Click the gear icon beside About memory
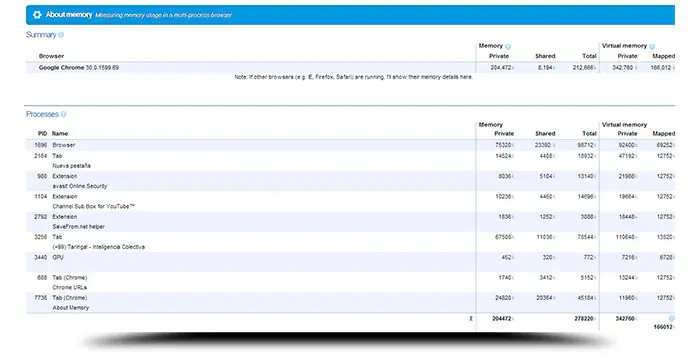Image resolution: width=700 pixels, height=360 pixels. pyautogui.click(x=37, y=15)
